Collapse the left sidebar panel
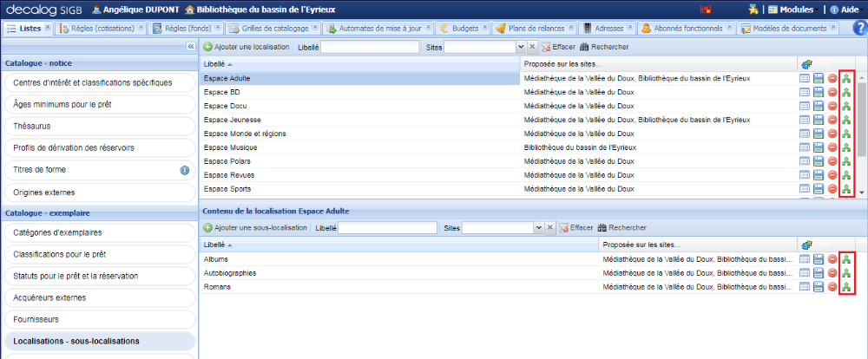 click(x=191, y=47)
